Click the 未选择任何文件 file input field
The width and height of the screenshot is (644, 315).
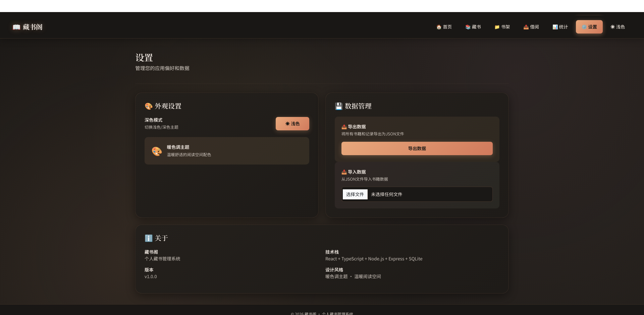click(386, 194)
